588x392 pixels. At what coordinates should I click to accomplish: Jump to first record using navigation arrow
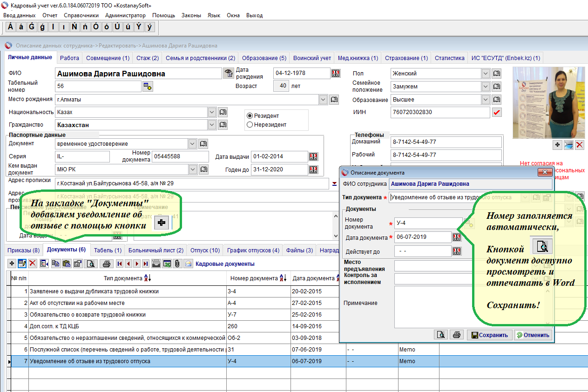point(120,264)
